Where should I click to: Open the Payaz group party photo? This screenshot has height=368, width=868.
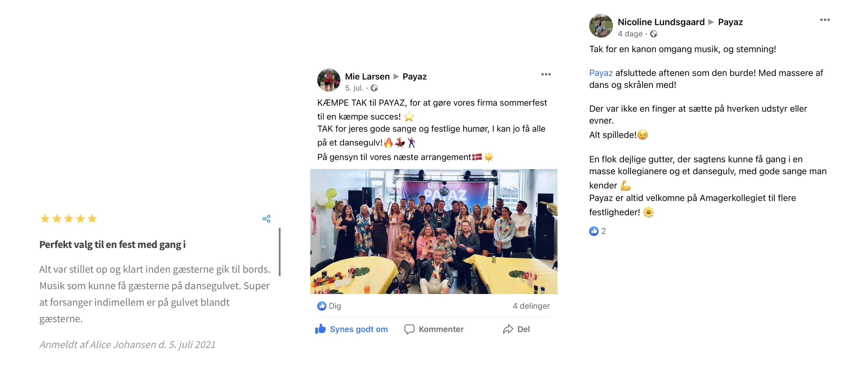pos(434,232)
